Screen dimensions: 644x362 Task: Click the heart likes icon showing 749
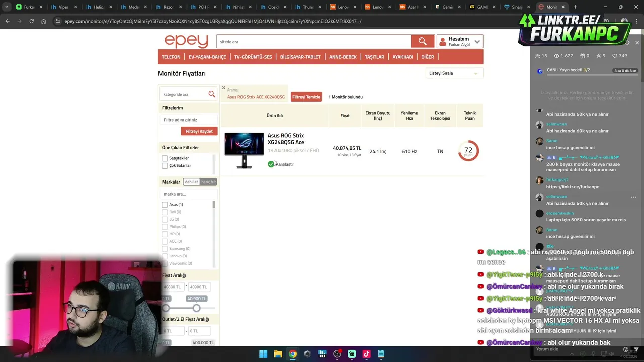click(615, 56)
